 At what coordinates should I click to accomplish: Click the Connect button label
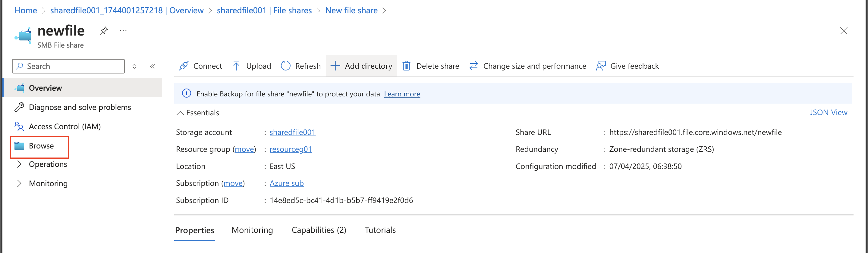tap(208, 66)
